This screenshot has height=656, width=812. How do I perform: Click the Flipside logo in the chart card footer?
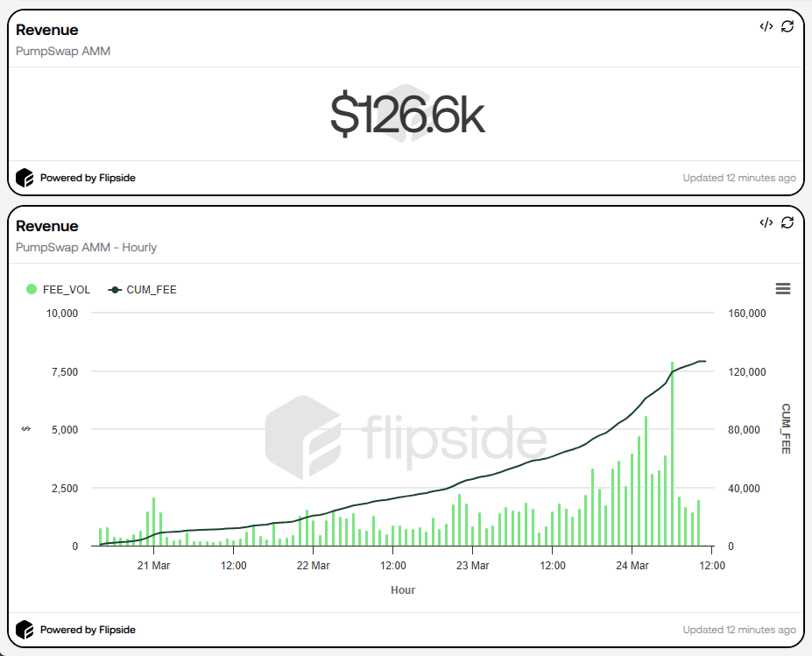coord(25,630)
